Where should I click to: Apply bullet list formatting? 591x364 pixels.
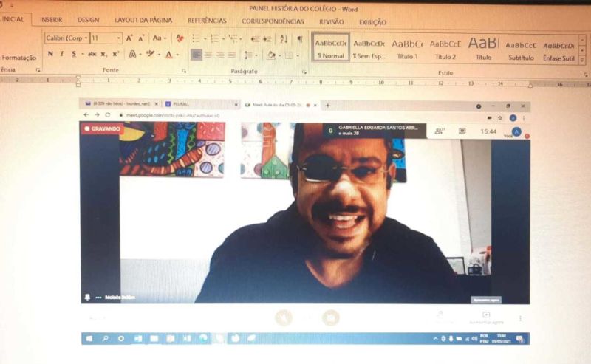[x=197, y=38]
